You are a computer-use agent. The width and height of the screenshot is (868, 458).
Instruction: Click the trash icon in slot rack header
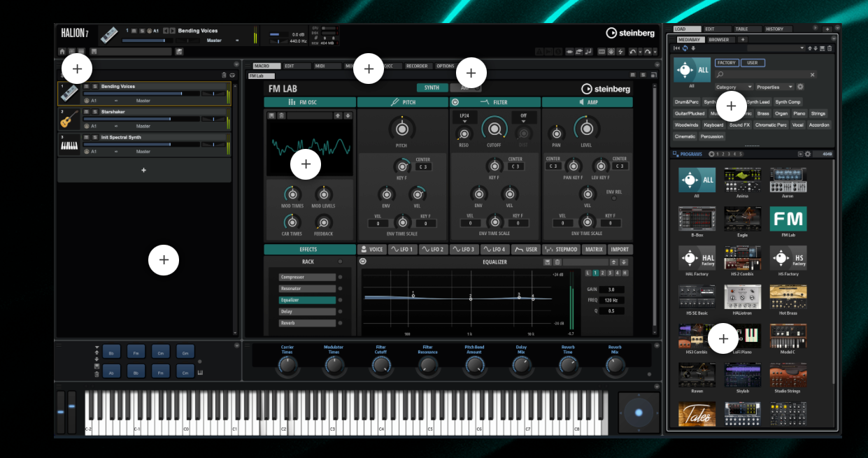[225, 75]
